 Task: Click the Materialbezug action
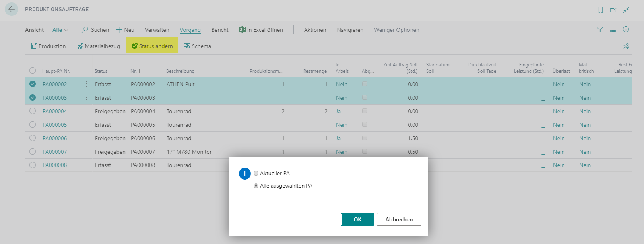99,46
